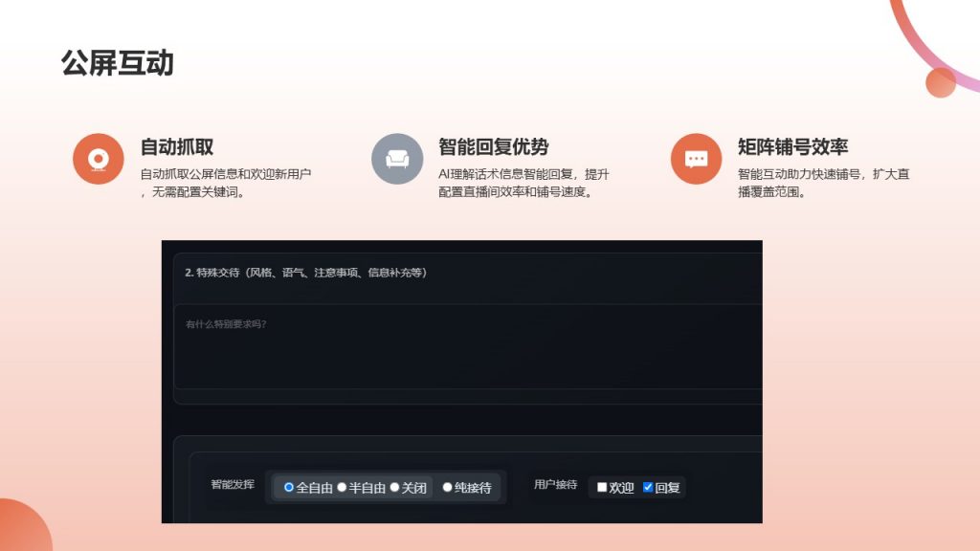Viewport: 980px width, 551px height.
Task: Click the description text under 智能回复优势
Action: (523, 183)
